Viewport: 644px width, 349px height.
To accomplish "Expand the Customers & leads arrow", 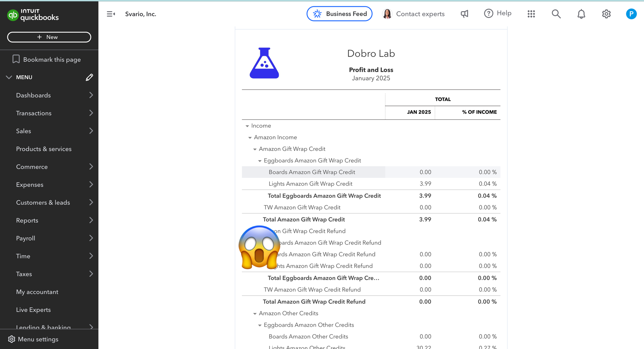I will (x=91, y=202).
